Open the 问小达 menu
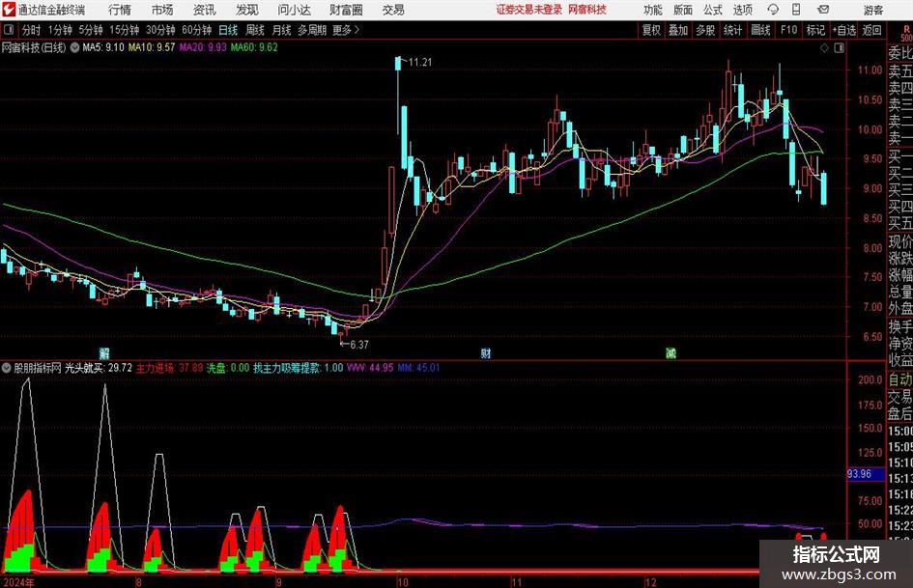Image resolution: width=913 pixels, height=588 pixels. 294,10
